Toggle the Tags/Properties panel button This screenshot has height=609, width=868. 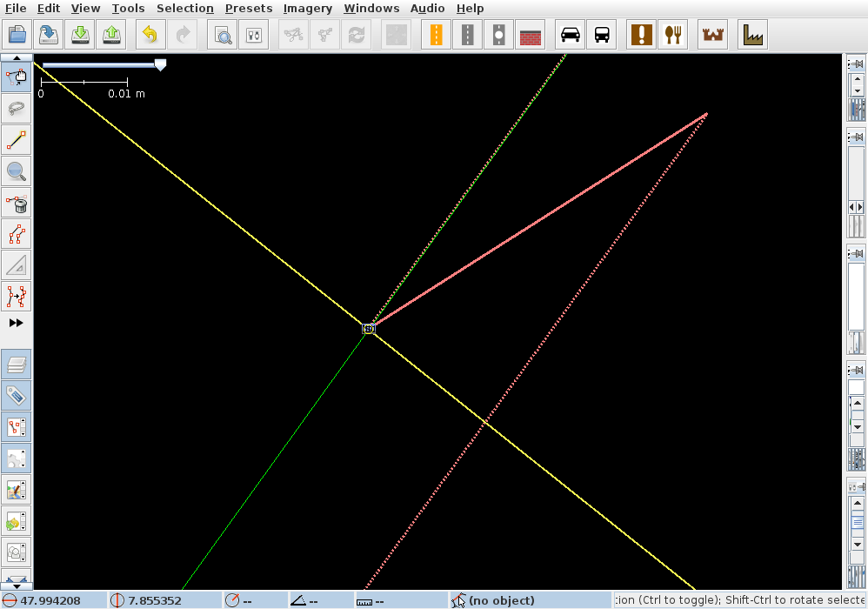pos(17,396)
